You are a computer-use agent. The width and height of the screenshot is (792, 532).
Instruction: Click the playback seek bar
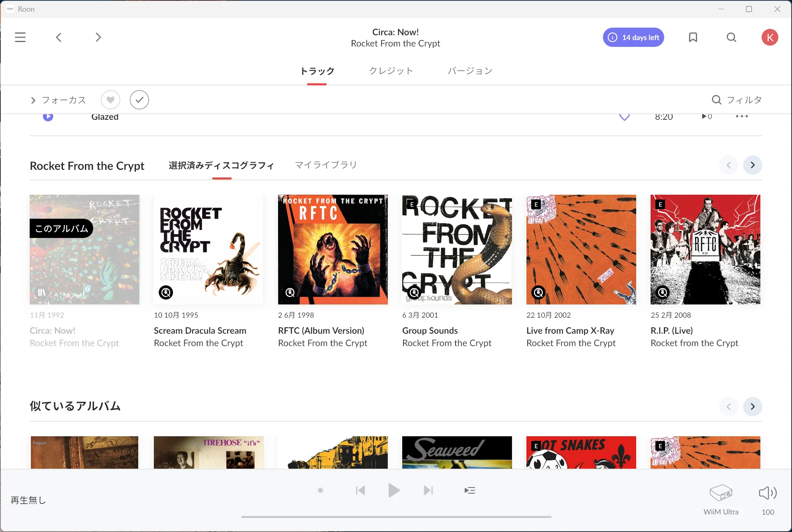[x=396, y=517]
